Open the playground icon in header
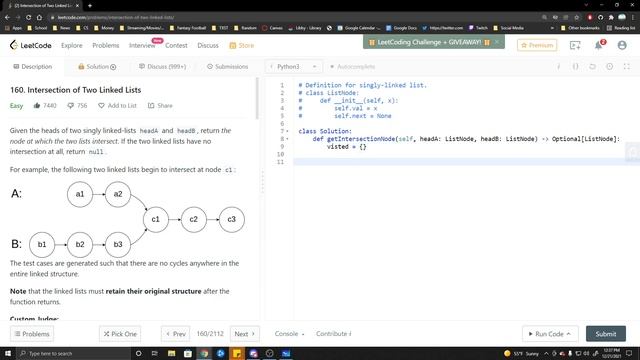This screenshot has height=360, width=640. tap(575, 45)
